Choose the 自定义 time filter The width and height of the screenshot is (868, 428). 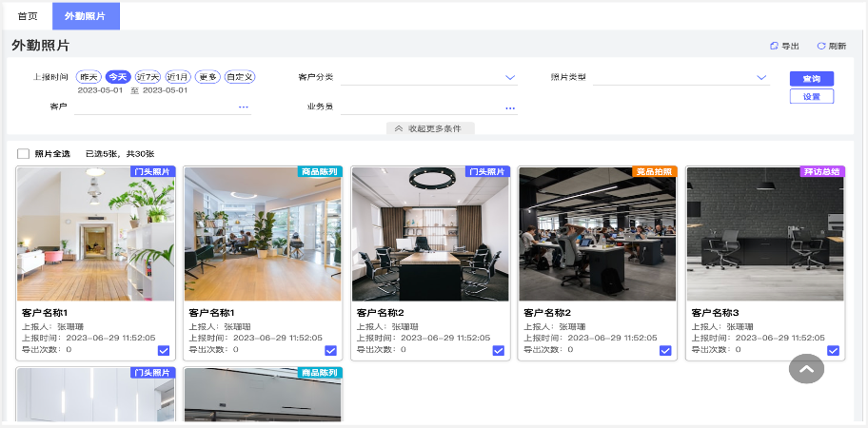(240, 77)
